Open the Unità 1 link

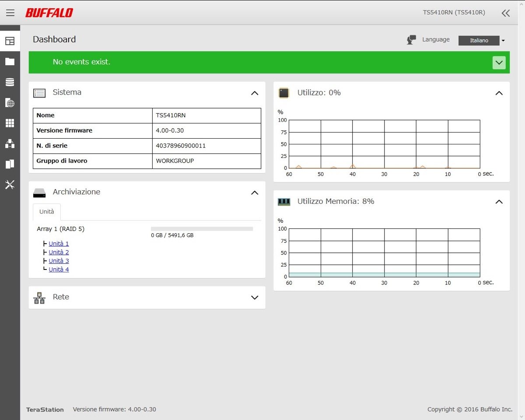[59, 244]
